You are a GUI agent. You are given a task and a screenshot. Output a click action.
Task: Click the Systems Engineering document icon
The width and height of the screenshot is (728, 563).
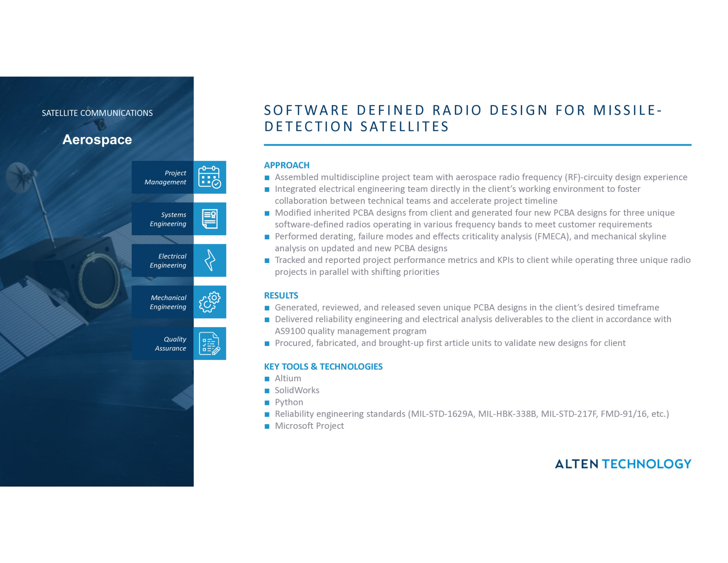210,219
